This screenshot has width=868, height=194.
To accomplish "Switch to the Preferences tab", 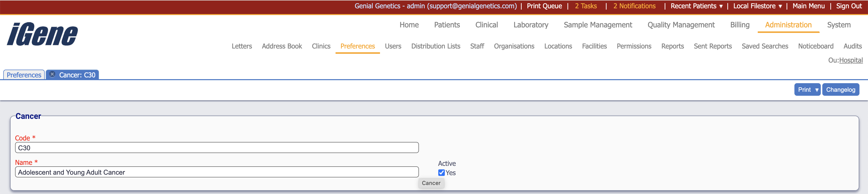I will (x=24, y=75).
